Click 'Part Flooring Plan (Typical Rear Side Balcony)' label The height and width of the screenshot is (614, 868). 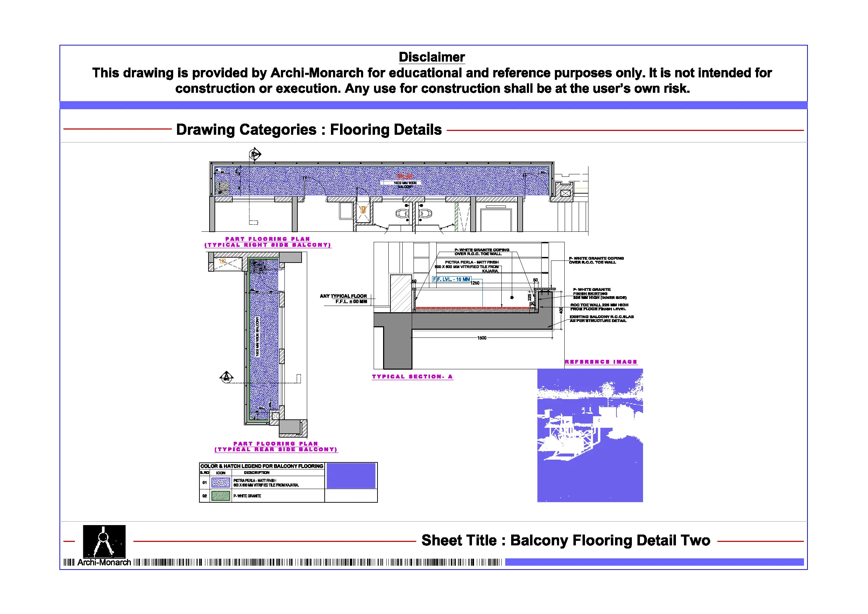(276, 446)
